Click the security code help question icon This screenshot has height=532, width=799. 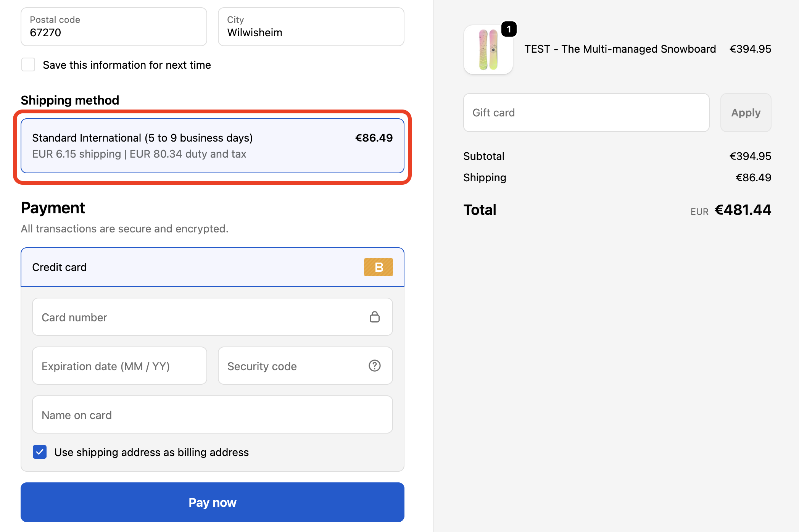coord(374,366)
